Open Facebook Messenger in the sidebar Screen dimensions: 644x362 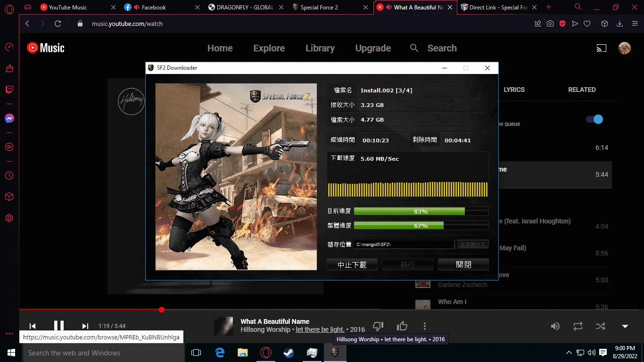[9, 118]
